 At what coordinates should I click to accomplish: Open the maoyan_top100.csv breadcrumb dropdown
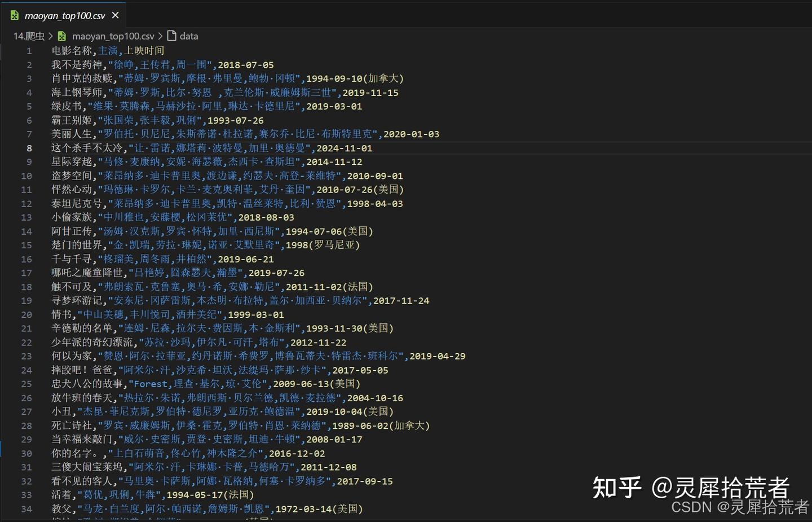point(113,36)
